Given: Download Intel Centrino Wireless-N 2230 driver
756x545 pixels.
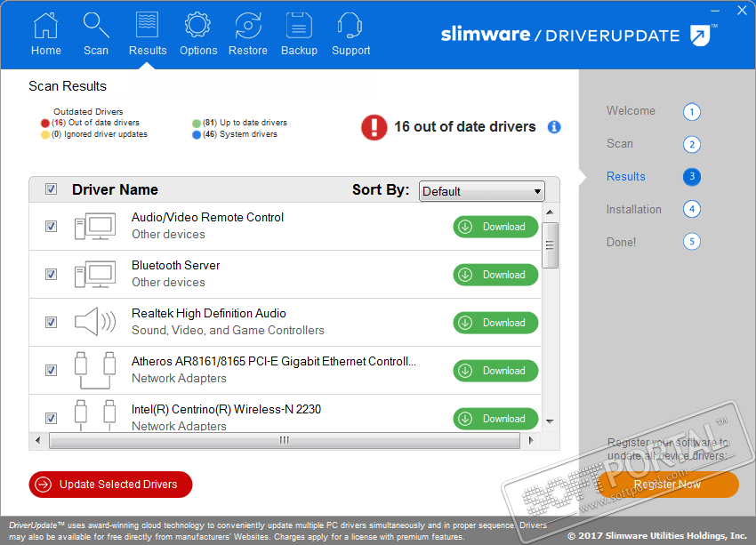Looking at the screenshot, I should coord(495,419).
